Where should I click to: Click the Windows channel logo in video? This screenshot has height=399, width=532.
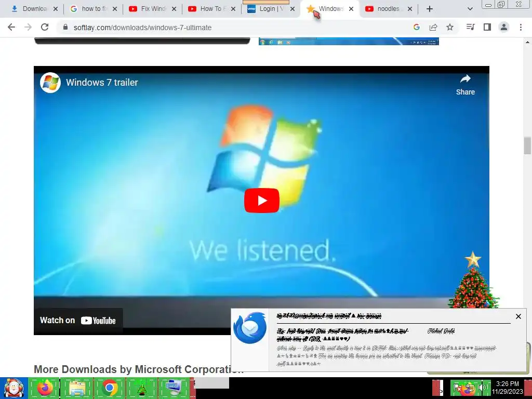tap(50, 83)
